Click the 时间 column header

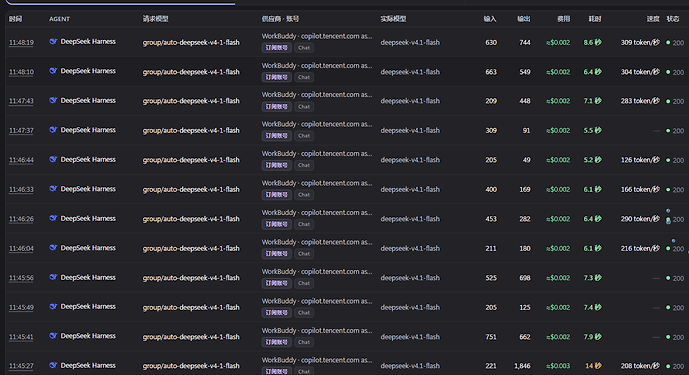click(15, 19)
